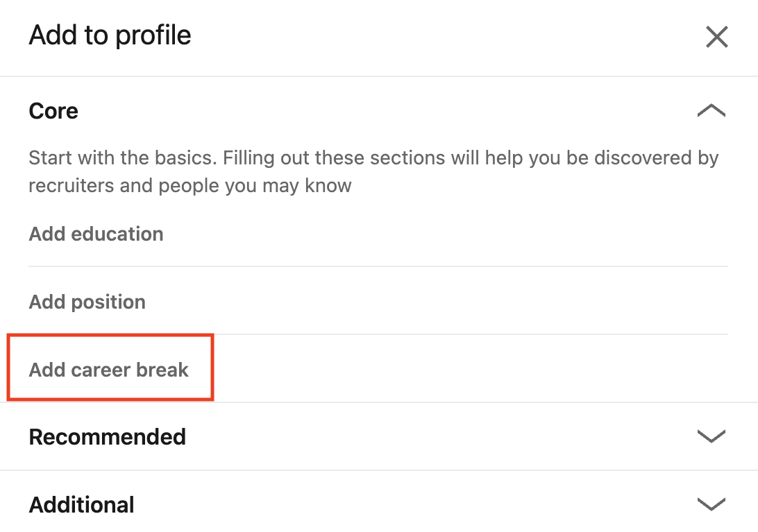Expand the Recommended section chevron
758x532 pixels.
711,436
